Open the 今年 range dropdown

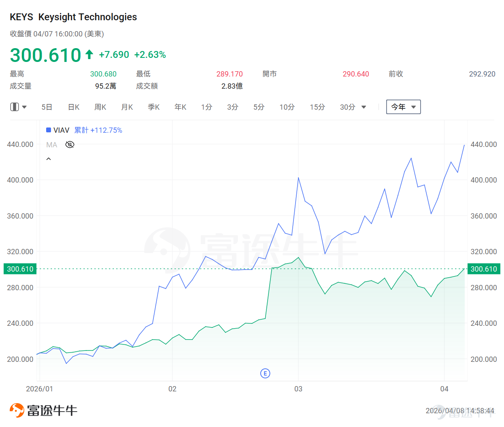pyautogui.click(x=404, y=107)
